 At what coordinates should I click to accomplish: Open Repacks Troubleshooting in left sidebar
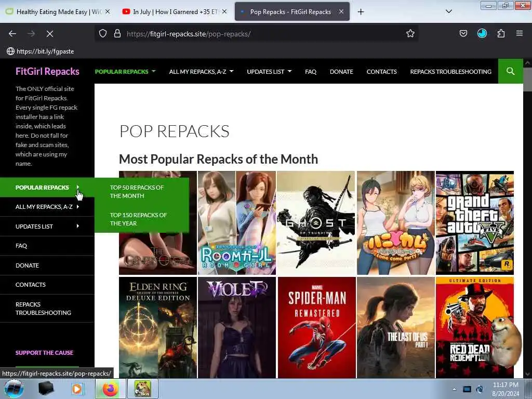tap(44, 309)
